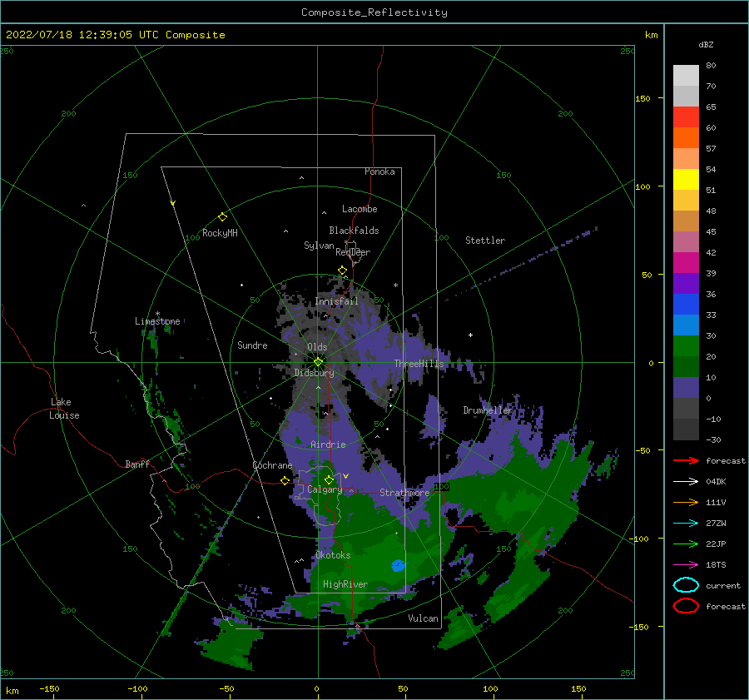This screenshot has width=749, height=700.
Task: Click the Drumheller label
Action: tap(488, 410)
